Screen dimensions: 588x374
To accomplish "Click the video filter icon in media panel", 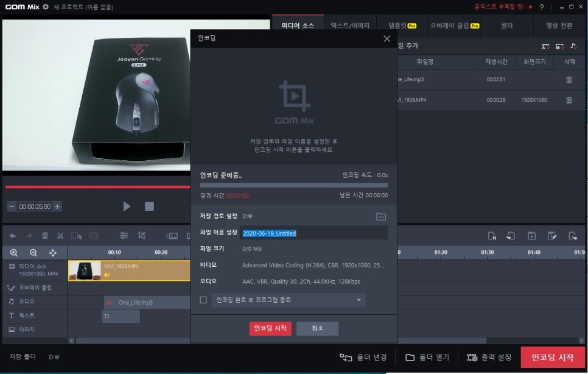I will click(545, 46).
